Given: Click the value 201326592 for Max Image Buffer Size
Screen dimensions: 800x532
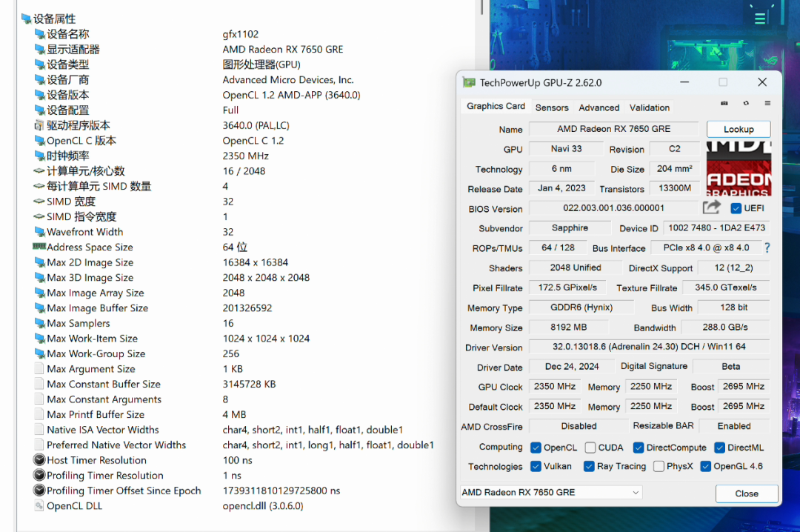Looking at the screenshot, I should point(247,308).
